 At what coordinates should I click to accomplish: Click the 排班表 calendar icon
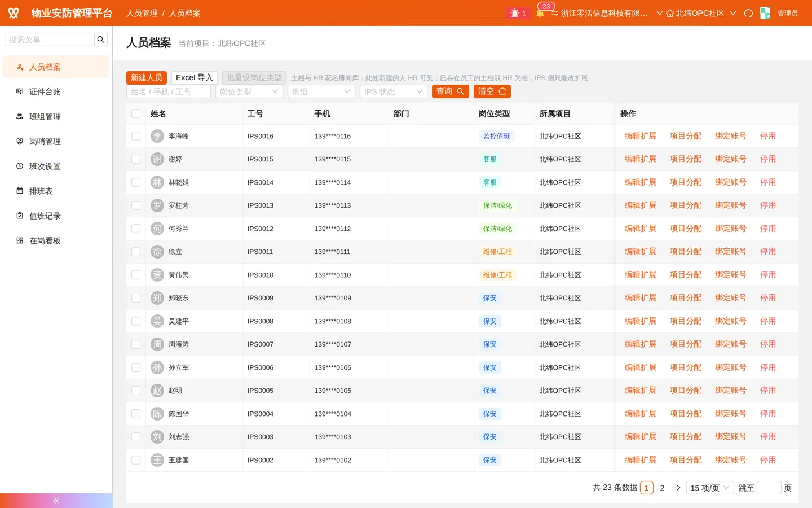(x=20, y=191)
